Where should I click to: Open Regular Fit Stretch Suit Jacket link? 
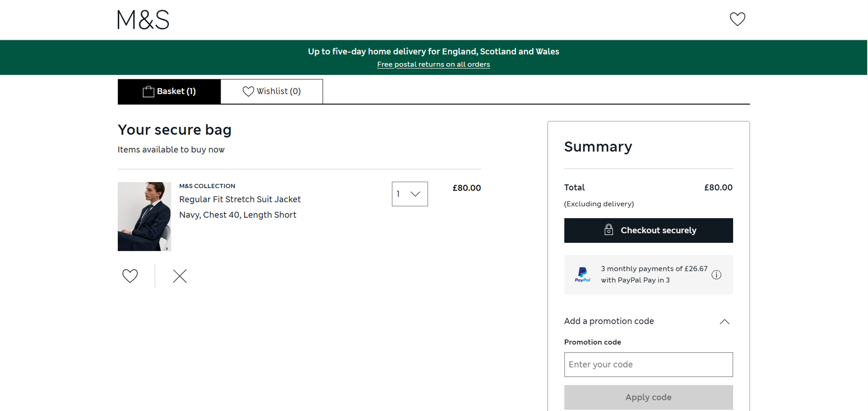tap(240, 199)
